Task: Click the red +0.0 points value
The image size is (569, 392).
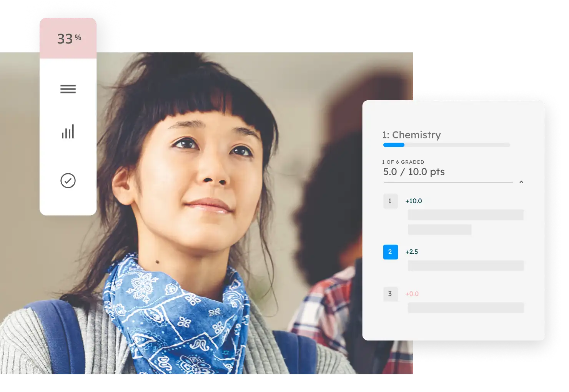Action: [412, 294]
